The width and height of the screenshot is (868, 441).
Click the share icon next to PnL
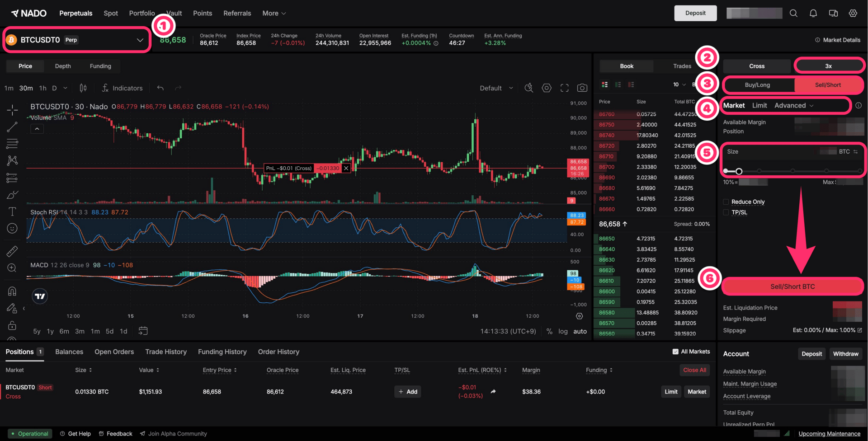coord(493,392)
